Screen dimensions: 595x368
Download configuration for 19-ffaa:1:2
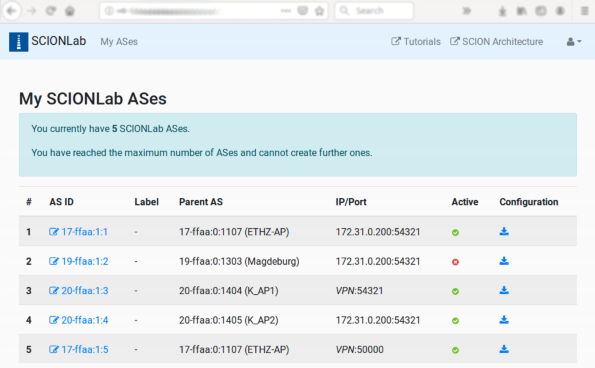pyautogui.click(x=504, y=261)
